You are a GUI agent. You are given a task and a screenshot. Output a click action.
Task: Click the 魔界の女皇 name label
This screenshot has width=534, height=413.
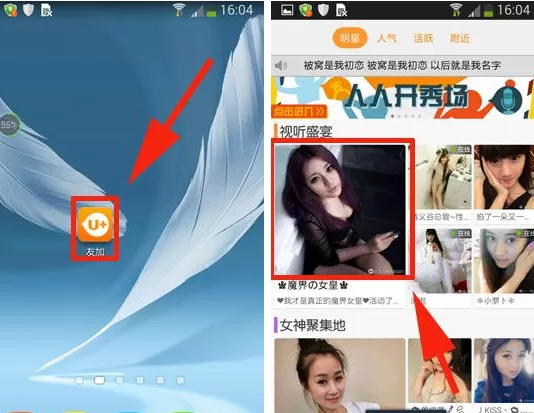tap(313, 286)
